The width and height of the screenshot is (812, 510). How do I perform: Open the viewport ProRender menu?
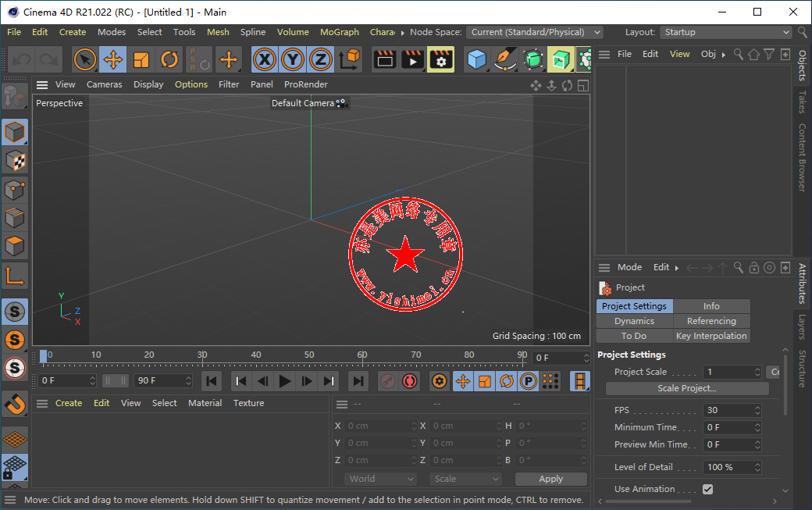[x=305, y=84]
